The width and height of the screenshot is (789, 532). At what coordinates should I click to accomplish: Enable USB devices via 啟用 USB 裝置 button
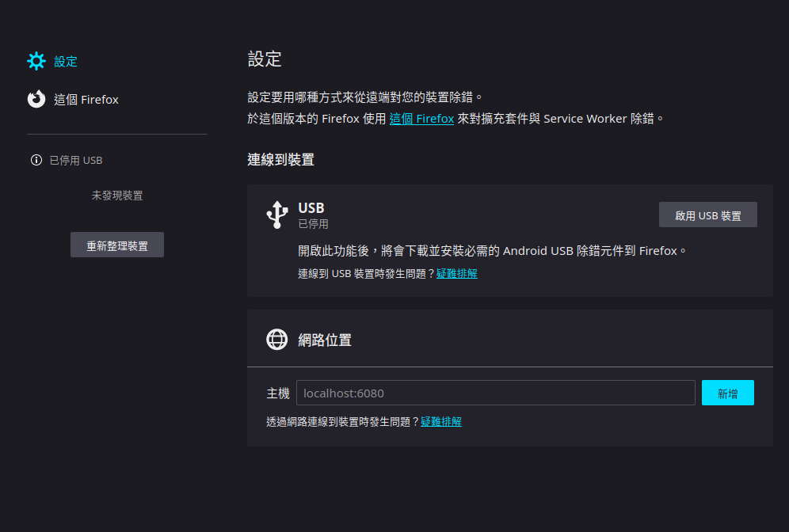[707, 214]
